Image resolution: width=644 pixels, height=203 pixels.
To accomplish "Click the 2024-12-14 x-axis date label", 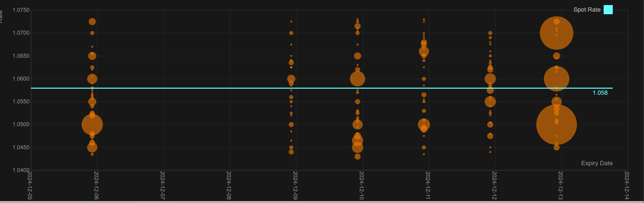I will (627, 186).
